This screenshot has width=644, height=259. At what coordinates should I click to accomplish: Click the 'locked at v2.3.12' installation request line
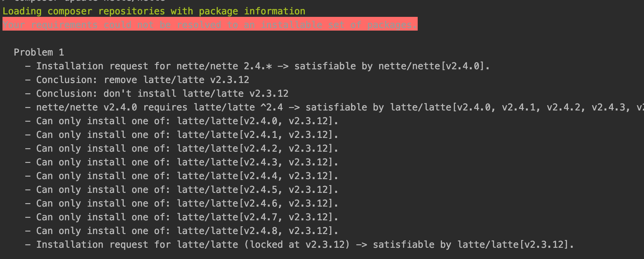tap(300, 245)
